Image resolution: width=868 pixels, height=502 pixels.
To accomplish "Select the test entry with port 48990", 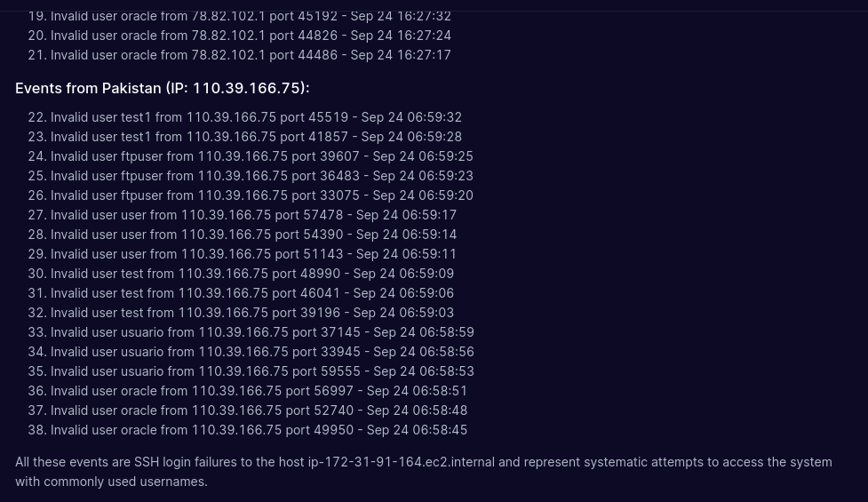I will click(251, 273).
